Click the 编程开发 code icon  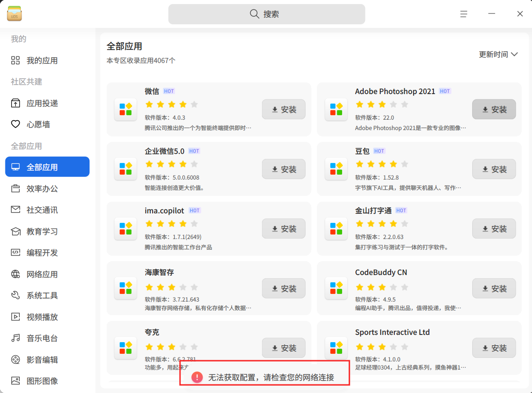pos(16,253)
